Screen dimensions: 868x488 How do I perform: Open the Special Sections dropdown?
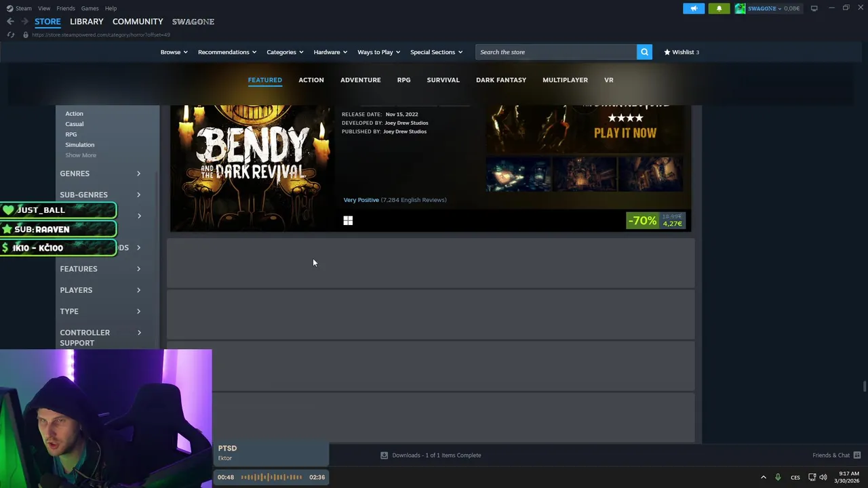point(437,52)
